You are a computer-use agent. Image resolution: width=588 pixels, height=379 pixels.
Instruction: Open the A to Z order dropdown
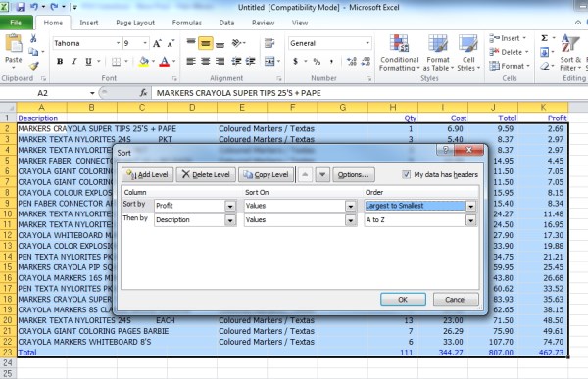pyautogui.click(x=470, y=220)
